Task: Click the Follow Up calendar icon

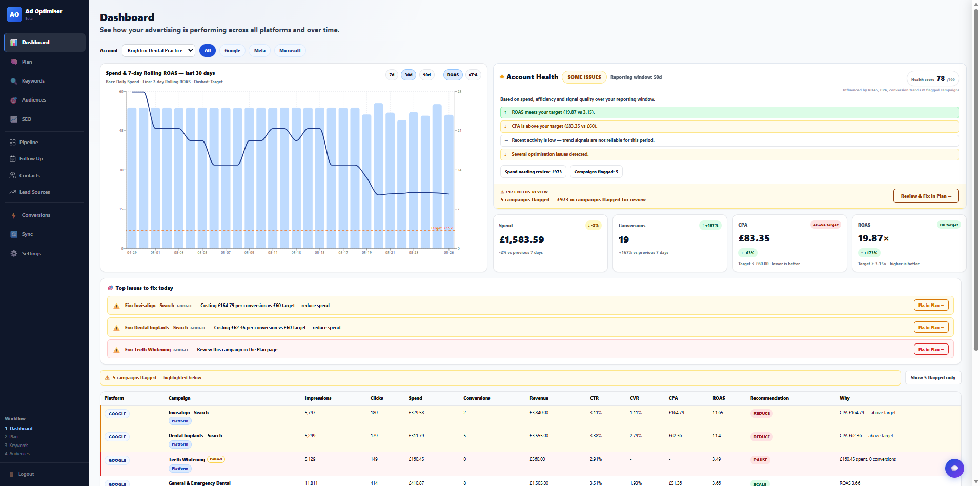Action: click(x=13, y=159)
